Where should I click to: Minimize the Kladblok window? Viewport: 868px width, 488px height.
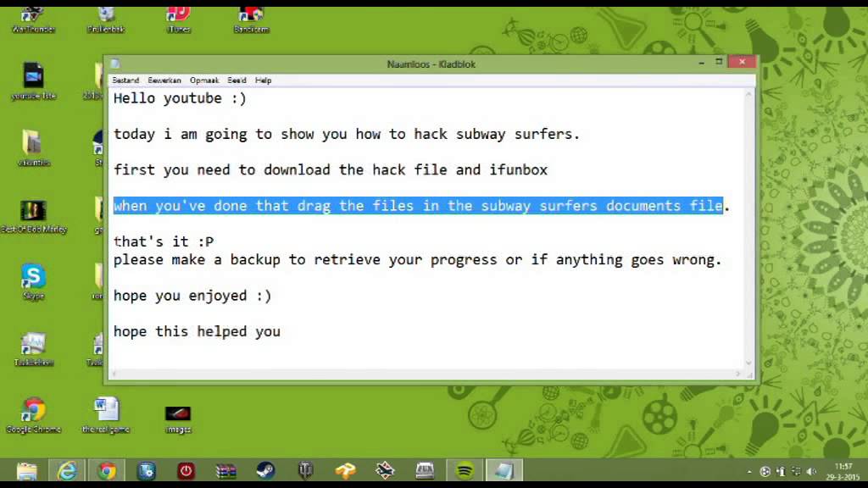[701, 63]
